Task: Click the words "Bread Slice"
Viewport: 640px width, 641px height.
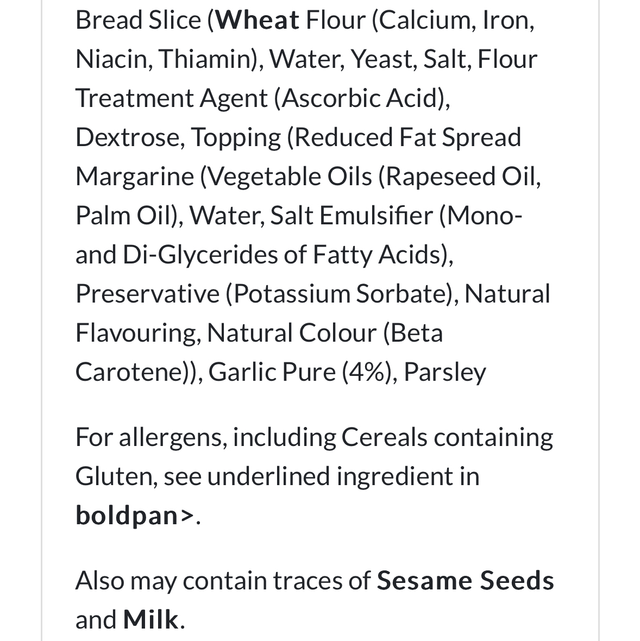Action: click(137, 20)
